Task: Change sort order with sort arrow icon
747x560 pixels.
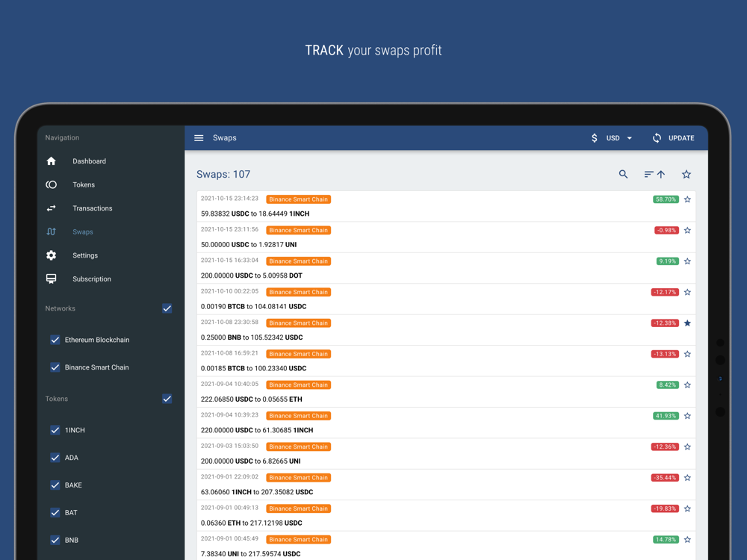Action: pyautogui.click(x=654, y=174)
